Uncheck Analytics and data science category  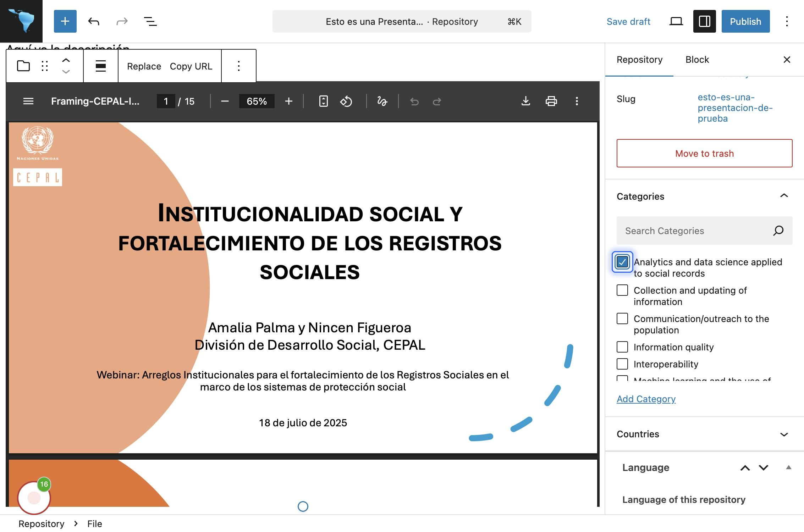[622, 262]
